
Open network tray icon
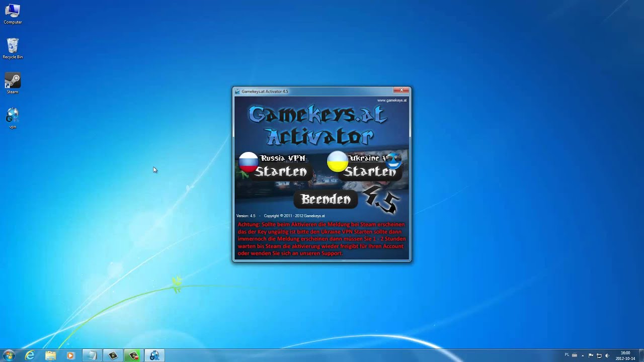pos(599,355)
